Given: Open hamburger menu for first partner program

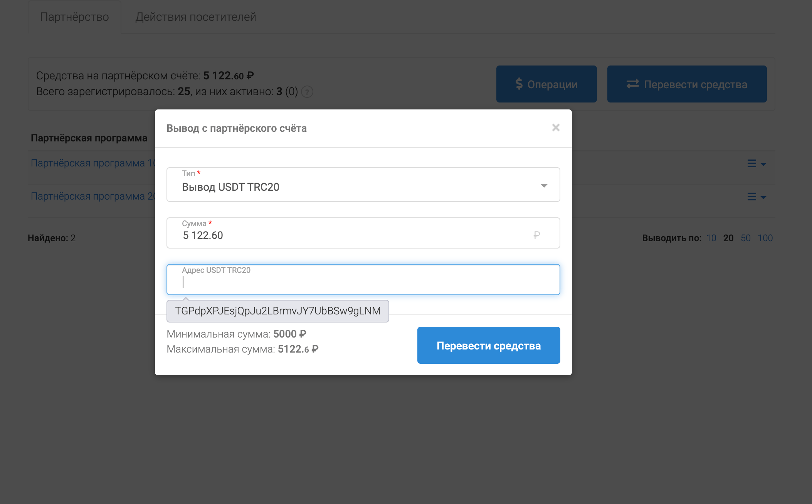Looking at the screenshot, I should click(751, 164).
